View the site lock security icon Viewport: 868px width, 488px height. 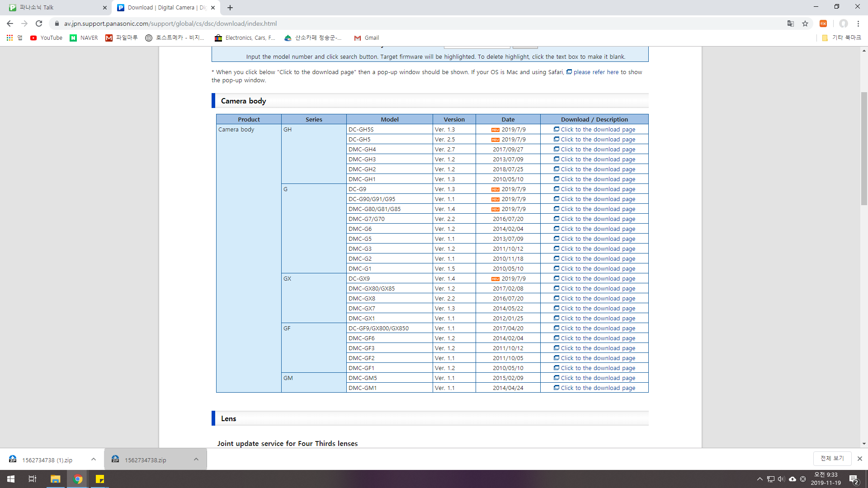pyautogui.click(x=57, y=23)
